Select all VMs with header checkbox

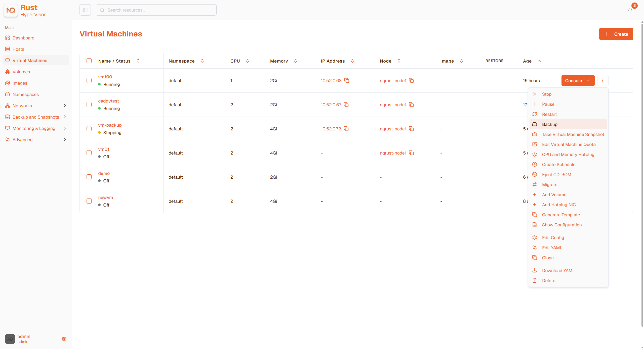(x=89, y=61)
